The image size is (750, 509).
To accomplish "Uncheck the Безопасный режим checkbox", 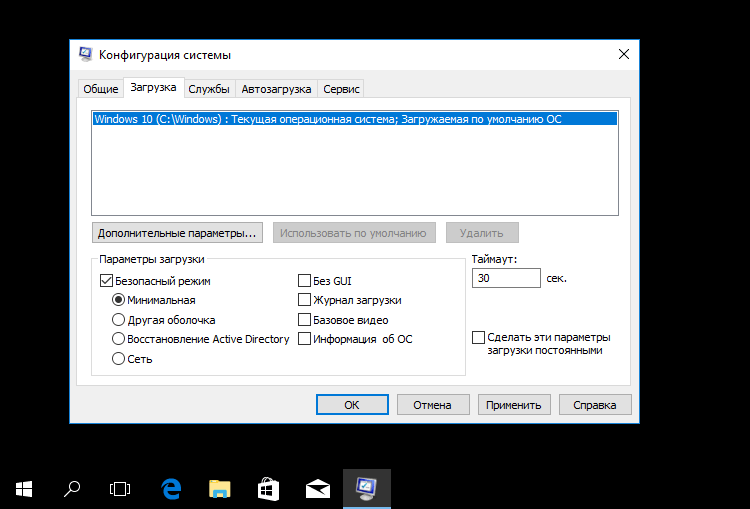I will point(107,281).
